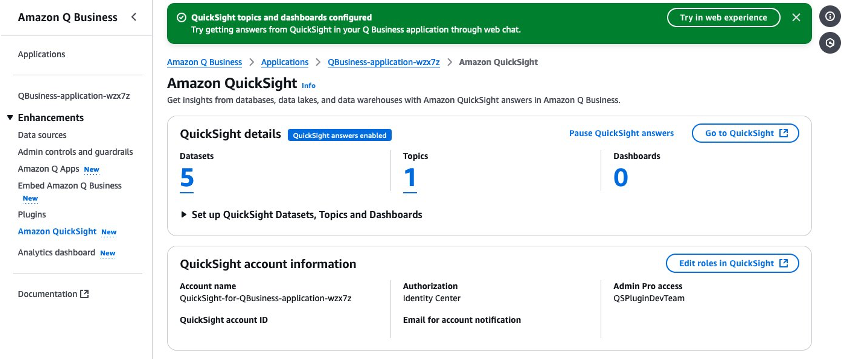This screenshot has height=360, width=844.
Task: Click QuickSight answers enabled badge
Action: point(340,136)
